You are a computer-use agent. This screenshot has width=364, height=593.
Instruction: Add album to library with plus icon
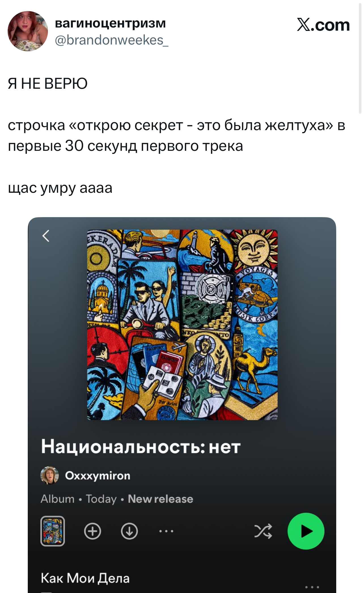click(x=92, y=531)
